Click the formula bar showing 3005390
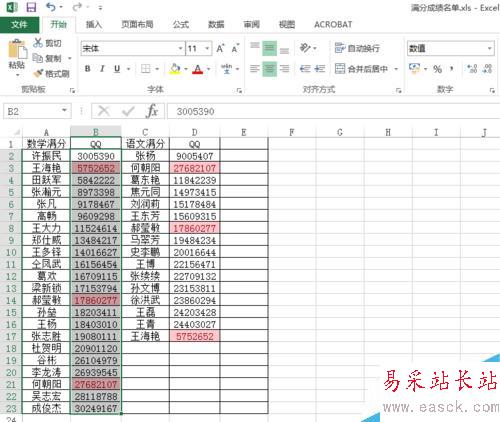The image size is (500, 422). (333, 111)
